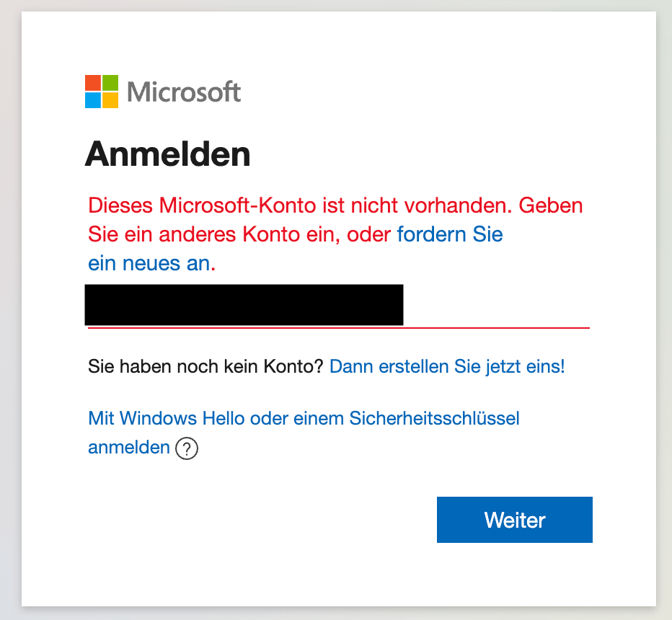Viewport: 672px width, 620px height.
Task: Click the blue Weiter button
Action: tap(515, 520)
